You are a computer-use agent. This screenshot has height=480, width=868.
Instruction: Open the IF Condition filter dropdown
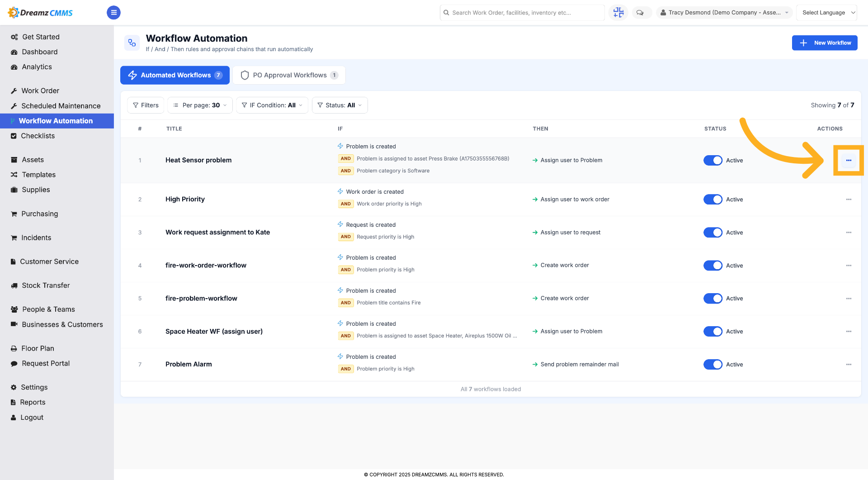(272, 105)
